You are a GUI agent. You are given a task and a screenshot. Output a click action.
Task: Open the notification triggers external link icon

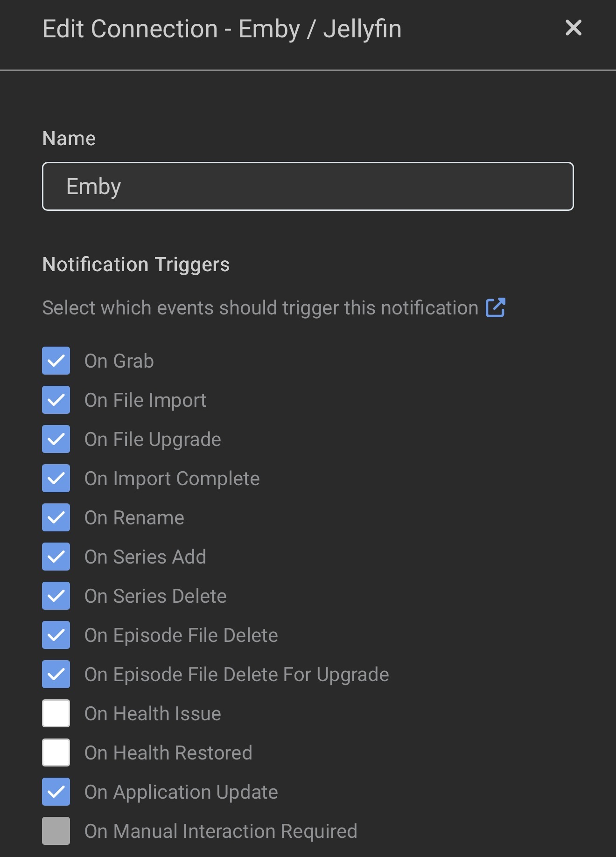point(495,308)
